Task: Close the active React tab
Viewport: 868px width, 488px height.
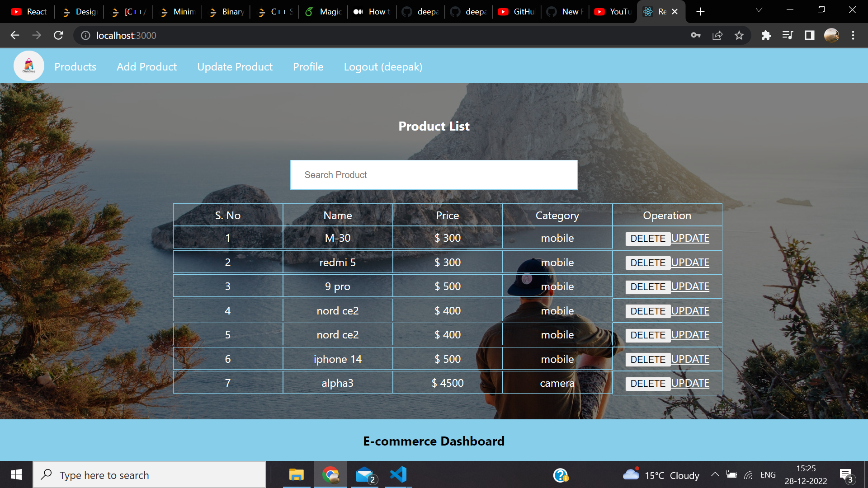Action: coord(675,12)
